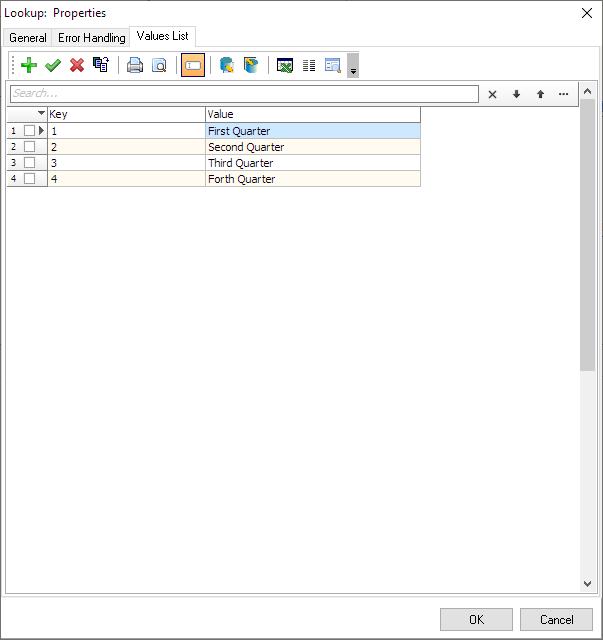Screen dimensions: 603x640
Task: Sort by the Value column header
Action: (x=313, y=114)
